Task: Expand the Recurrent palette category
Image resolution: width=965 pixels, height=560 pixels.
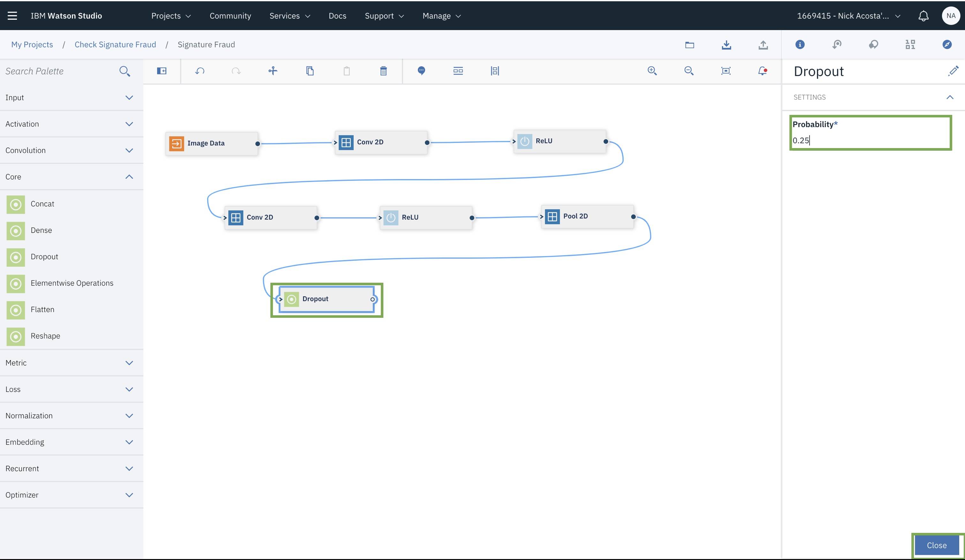Action: (x=72, y=468)
